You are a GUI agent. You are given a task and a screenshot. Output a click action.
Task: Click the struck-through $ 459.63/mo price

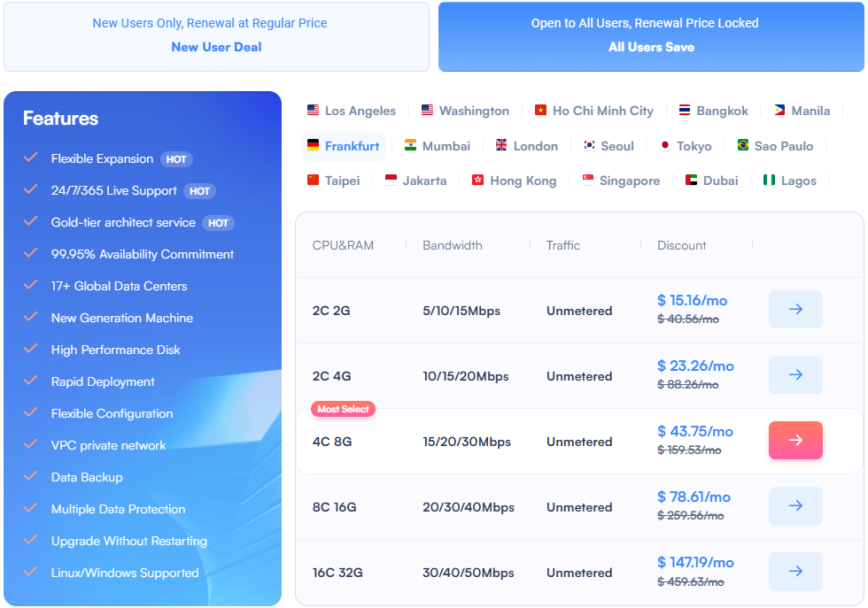pos(690,582)
